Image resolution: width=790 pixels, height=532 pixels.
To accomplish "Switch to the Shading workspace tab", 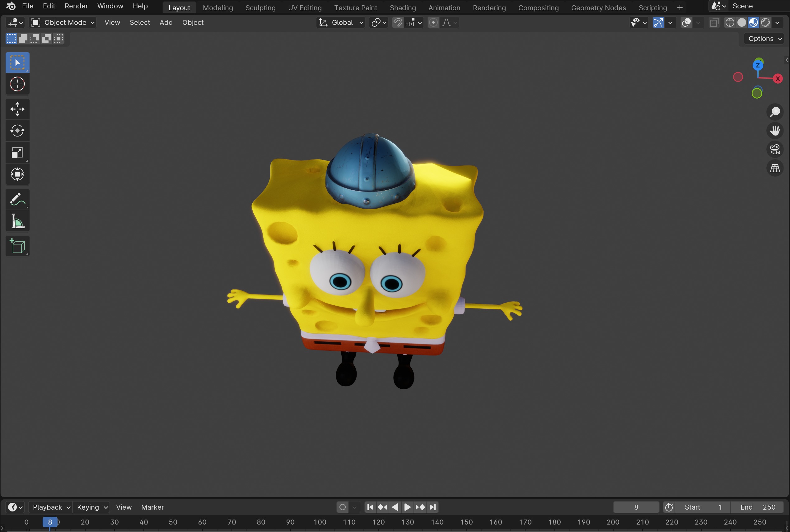I will pos(403,7).
